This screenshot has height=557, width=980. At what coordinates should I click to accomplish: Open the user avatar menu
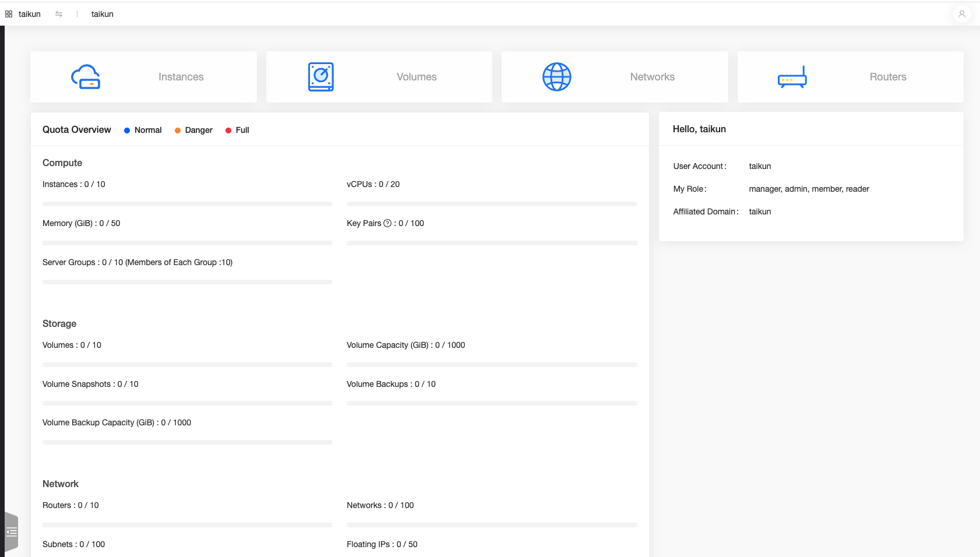pos(962,14)
